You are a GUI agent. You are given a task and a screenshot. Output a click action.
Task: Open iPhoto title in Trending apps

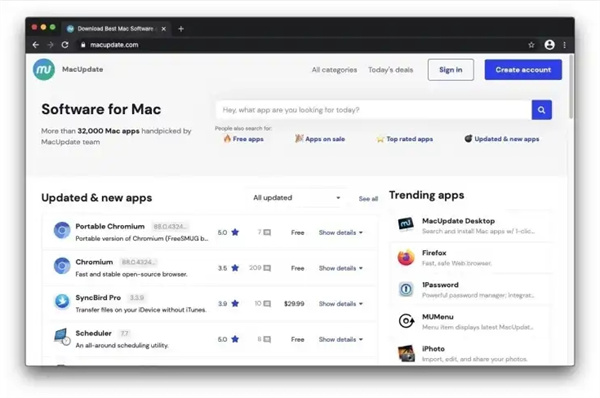(433, 349)
